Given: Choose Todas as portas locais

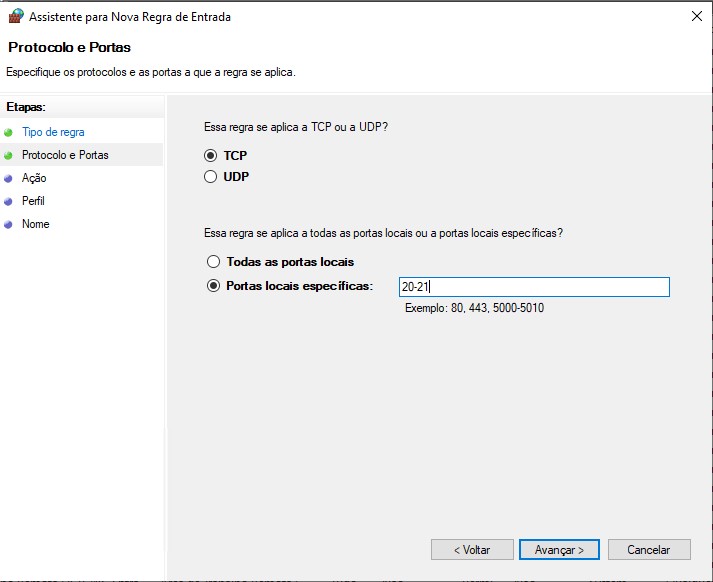Looking at the screenshot, I should click(x=212, y=262).
